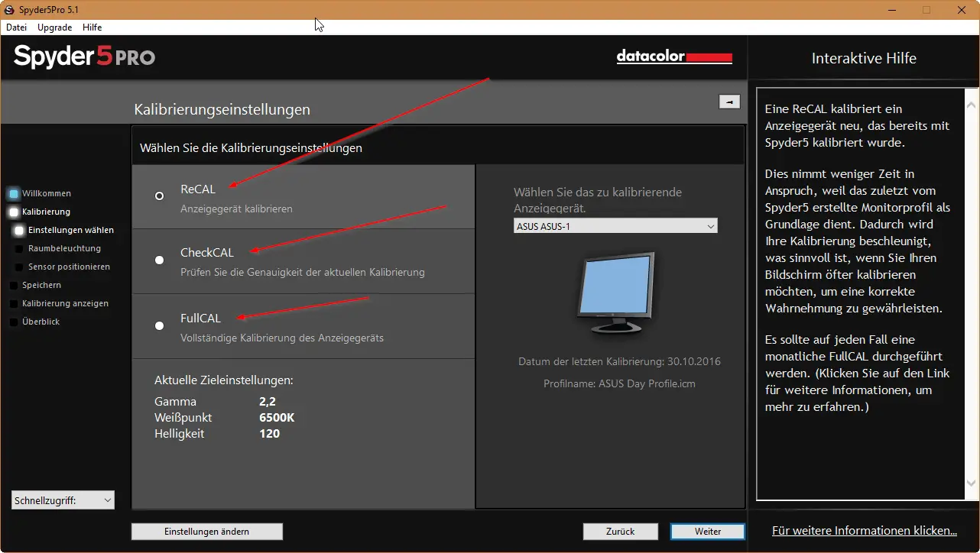Image resolution: width=980 pixels, height=553 pixels.
Task: Select the FullCAL radio option
Action: point(159,325)
